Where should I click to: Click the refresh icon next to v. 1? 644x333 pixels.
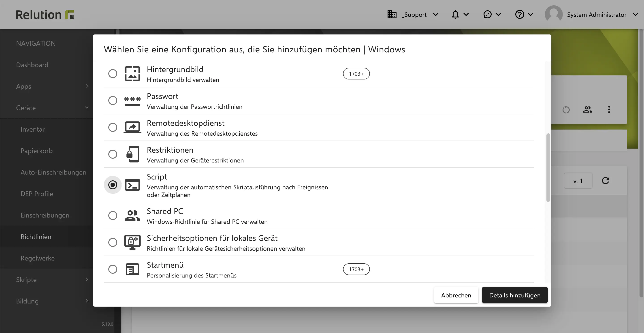coord(605,181)
